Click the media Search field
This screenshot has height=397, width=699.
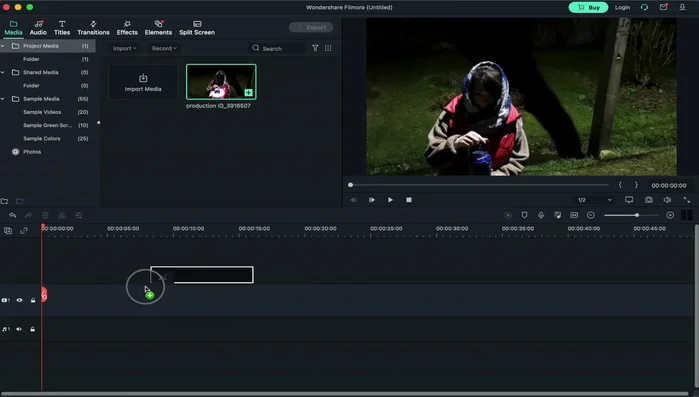pos(276,48)
